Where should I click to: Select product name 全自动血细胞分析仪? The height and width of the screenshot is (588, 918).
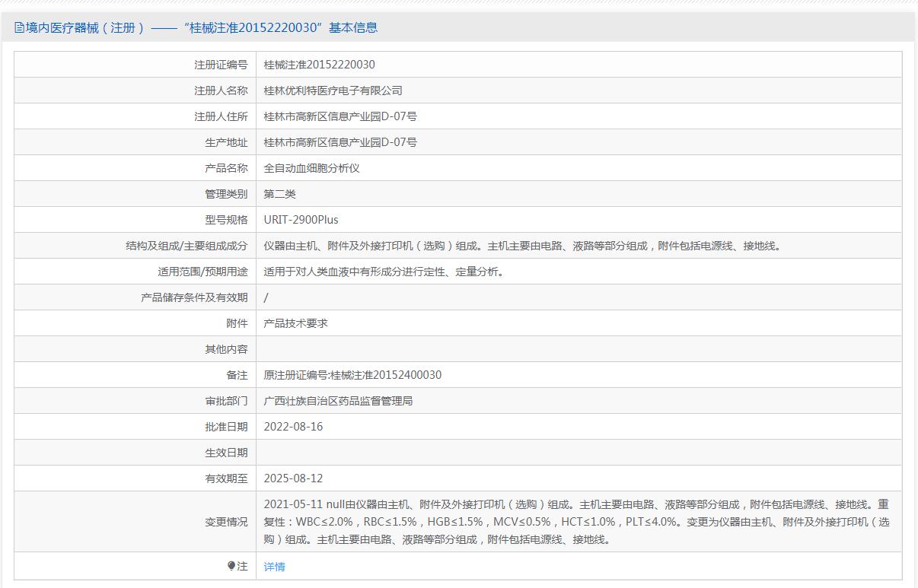coord(311,168)
